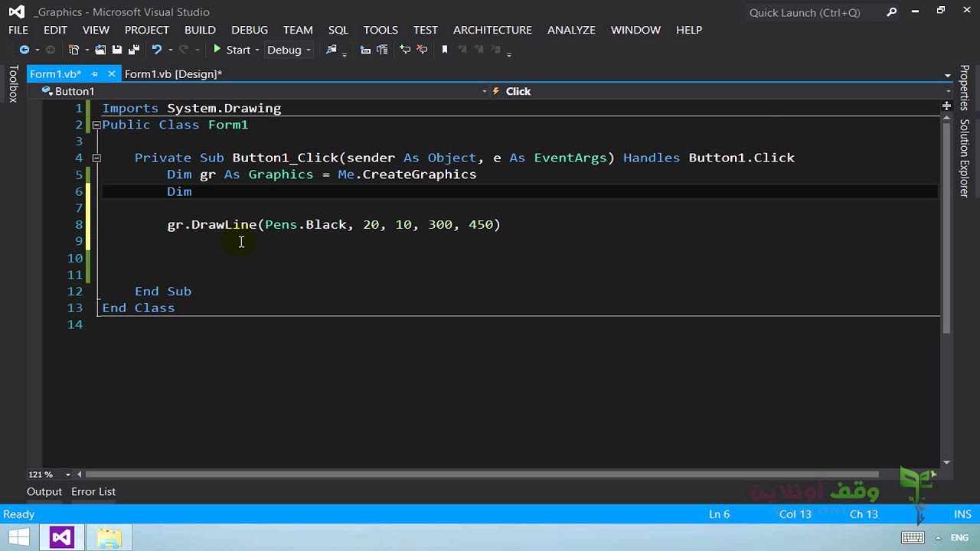Open the PROJECT menu
Screen dimensions: 980x551
147,30
